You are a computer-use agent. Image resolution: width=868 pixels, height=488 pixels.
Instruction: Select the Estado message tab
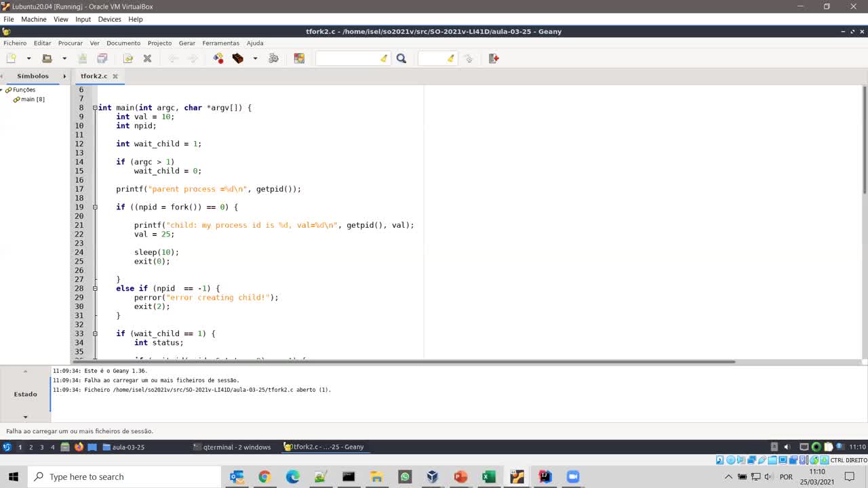pos(25,394)
